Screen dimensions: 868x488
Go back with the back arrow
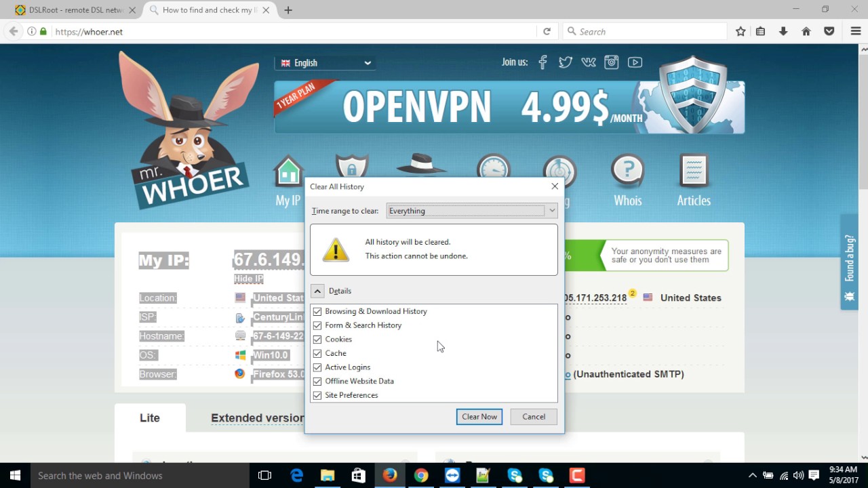pyautogui.click(x=13, y=31)
